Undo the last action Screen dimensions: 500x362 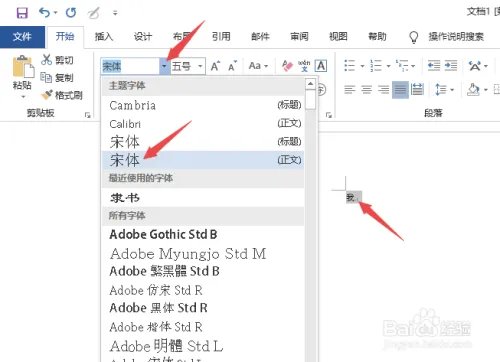pos(45,13)
